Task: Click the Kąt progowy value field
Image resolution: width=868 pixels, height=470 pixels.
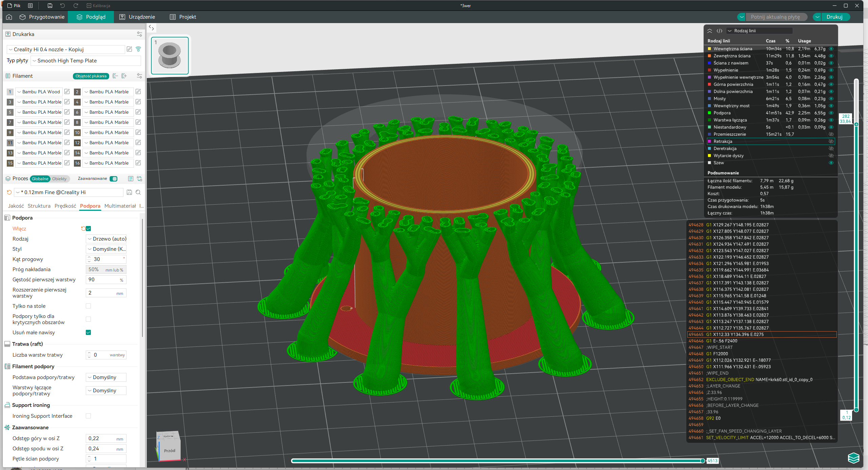Action: [106, 259]
